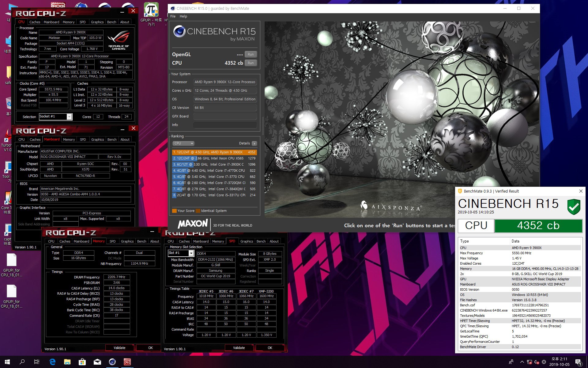The width and height of the screenshot is (588, 368).
Task: Click the Cinebench title bar icon
Action: point(173,8)
